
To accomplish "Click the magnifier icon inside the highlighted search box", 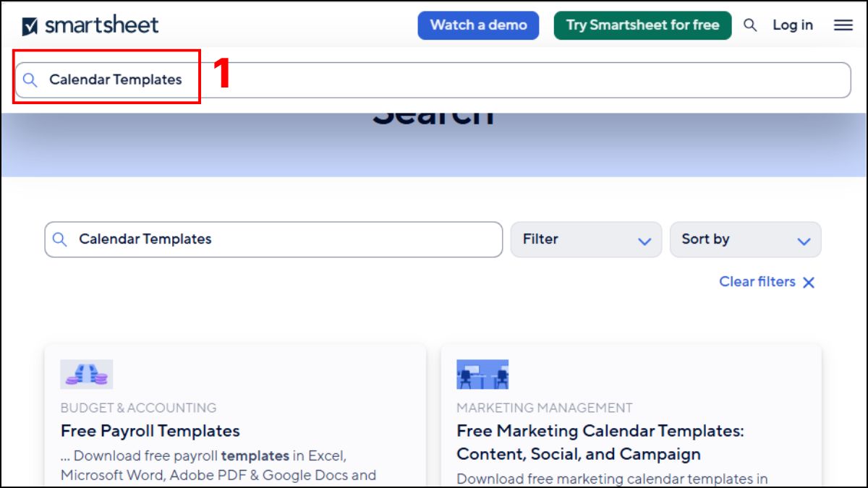I will [x=30, y=80].
